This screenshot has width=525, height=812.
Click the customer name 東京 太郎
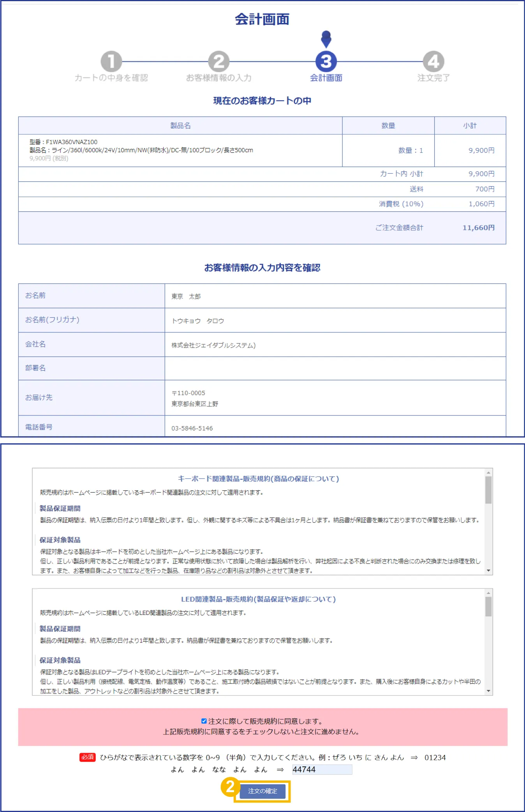(186, 296)
